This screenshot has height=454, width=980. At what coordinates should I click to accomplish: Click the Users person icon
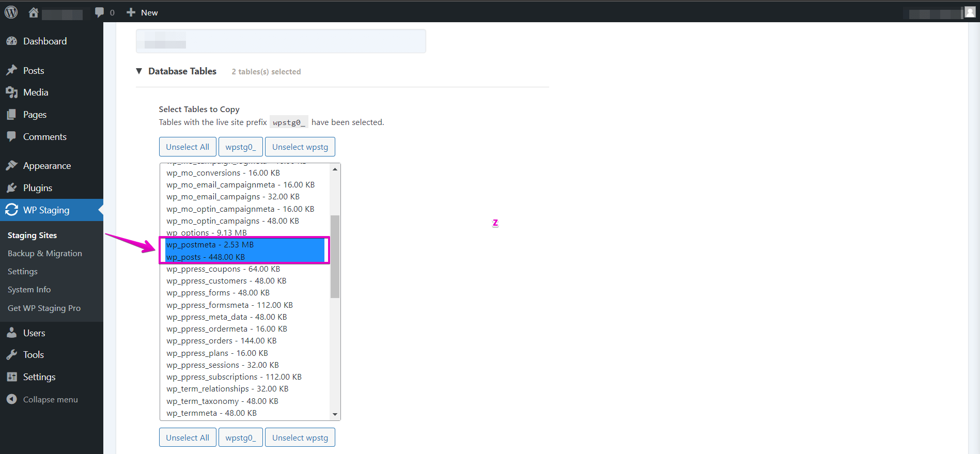click(12, 333)
